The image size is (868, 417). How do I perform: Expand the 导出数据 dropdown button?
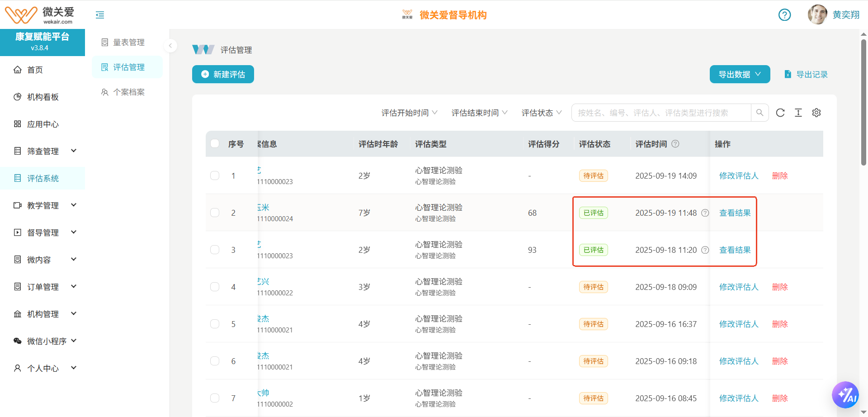pos(740,74)
